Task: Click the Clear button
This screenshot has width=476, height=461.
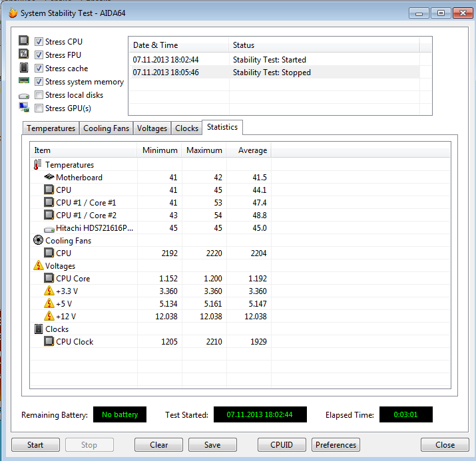Action: (x=158, y=444)
